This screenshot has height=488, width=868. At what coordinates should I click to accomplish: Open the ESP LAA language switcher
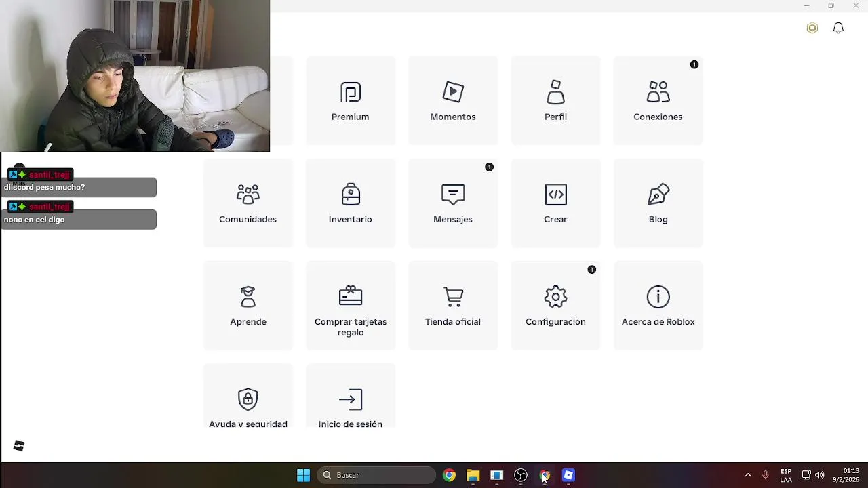(x=786, y=475)
